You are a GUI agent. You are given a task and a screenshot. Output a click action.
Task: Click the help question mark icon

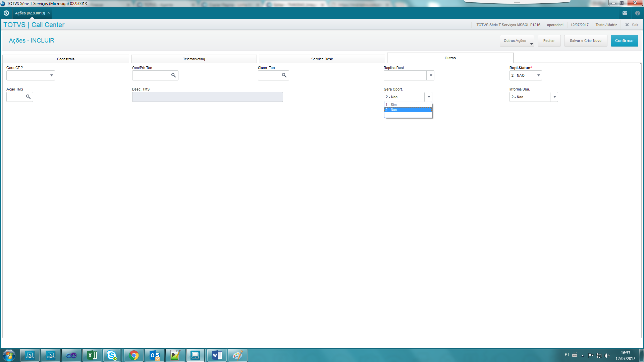(637, 13)
